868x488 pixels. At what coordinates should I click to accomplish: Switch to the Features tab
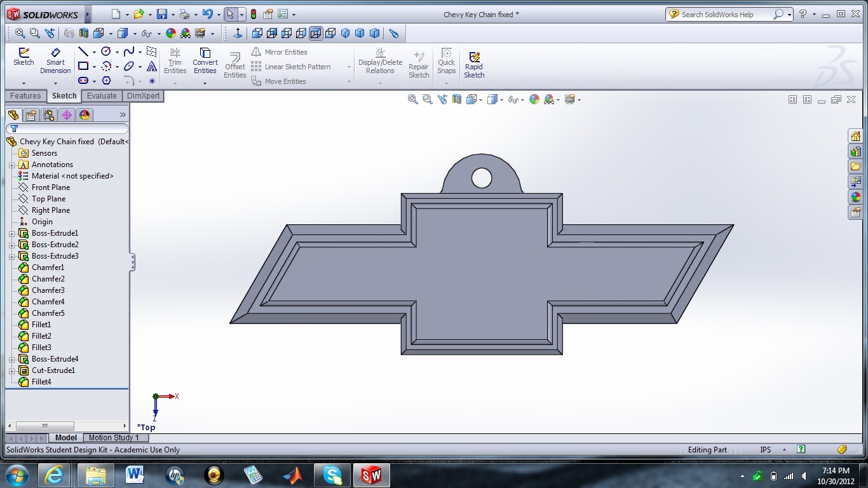(x=25, y=96)
